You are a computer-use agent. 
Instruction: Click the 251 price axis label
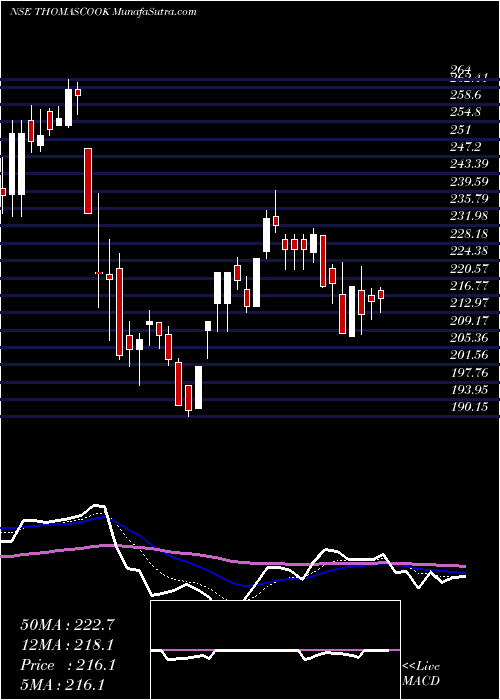(461, 130)
